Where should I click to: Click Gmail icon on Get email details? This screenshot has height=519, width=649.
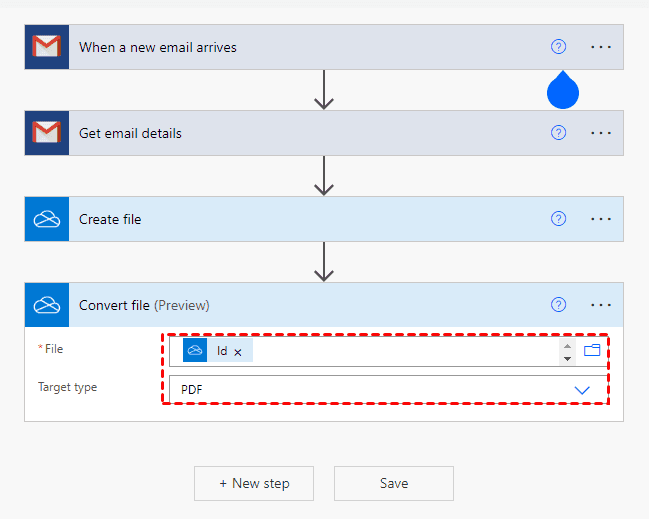point(46,133)
